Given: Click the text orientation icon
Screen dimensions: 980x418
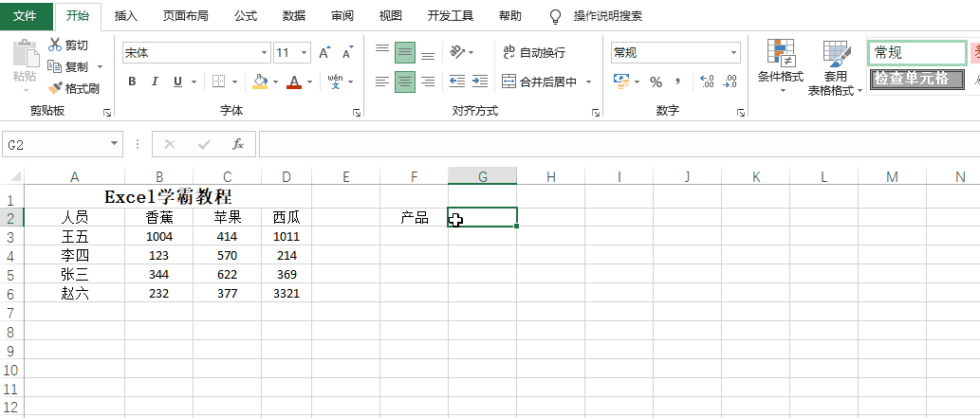Looking at the screenshot, I should (458, 52).
